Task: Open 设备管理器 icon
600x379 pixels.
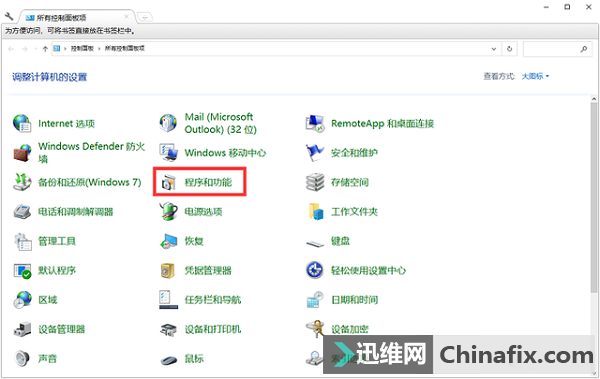Action: point(22,329)
